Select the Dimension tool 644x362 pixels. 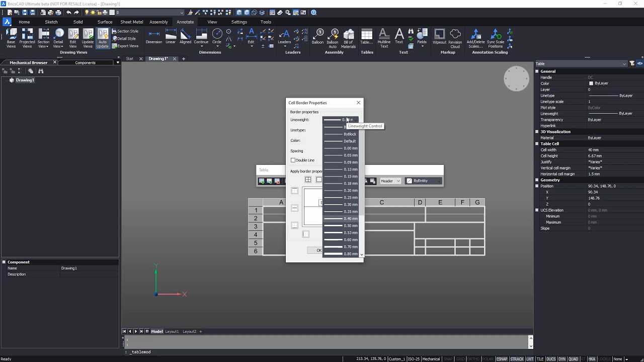pos(154,37)
